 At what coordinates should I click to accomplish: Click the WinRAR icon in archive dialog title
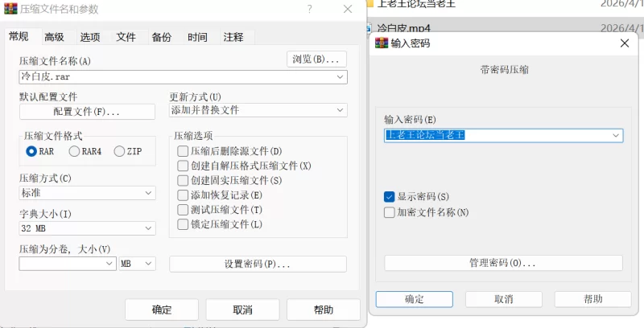point(10,10)
